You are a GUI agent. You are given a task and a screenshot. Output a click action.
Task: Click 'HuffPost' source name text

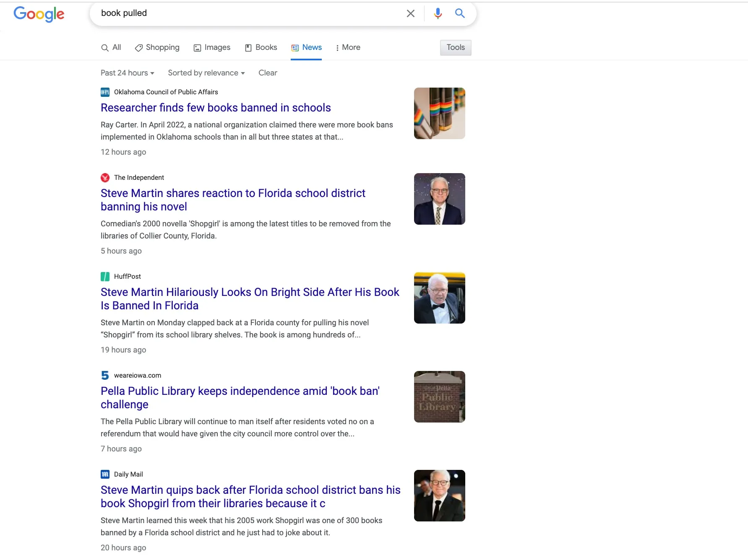coord(128,276)
